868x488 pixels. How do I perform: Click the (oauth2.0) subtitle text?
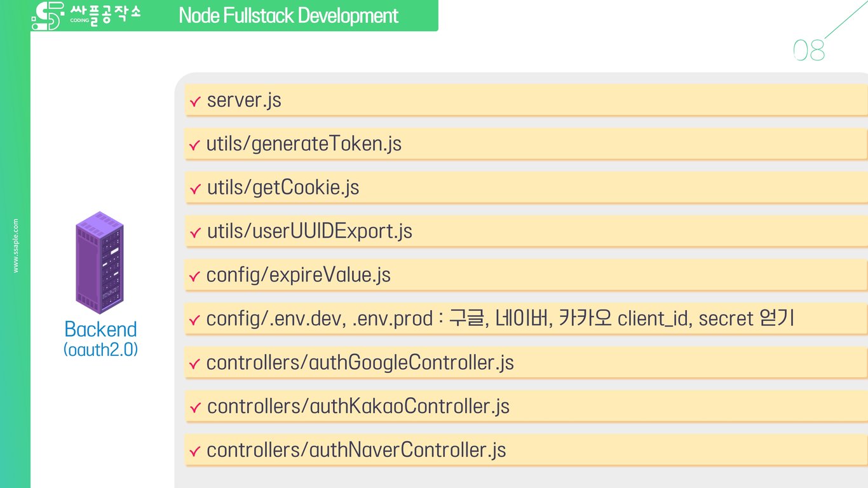coord(100,349)
